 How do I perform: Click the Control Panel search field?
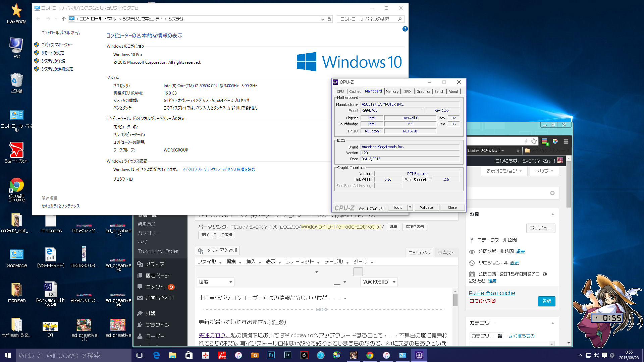tap(370, 19)
